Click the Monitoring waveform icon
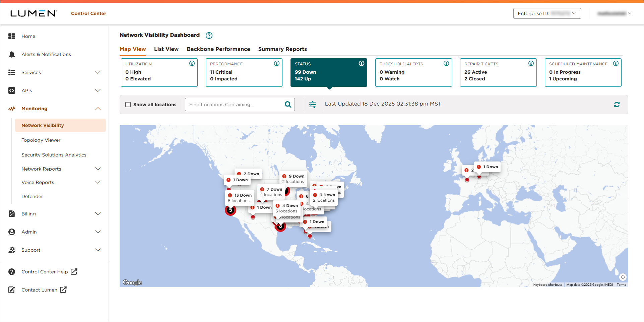The image size is (644, 322). pyautogui.click(x=12, y=108)
